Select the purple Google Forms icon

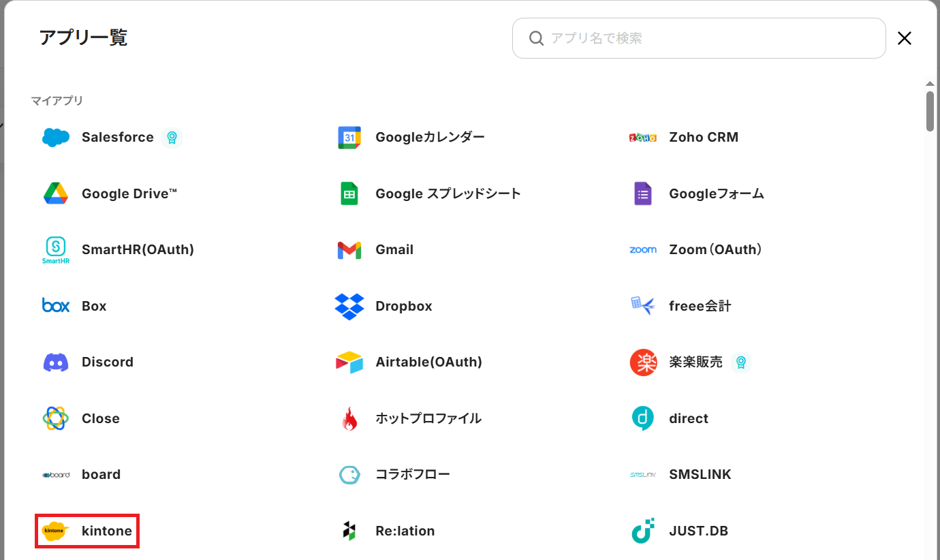643,193
